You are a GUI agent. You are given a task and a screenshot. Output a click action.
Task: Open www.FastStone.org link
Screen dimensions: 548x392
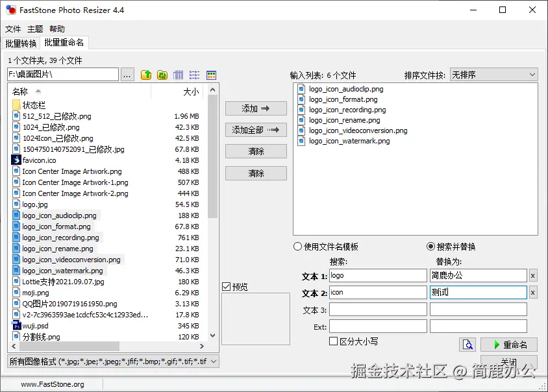point(53,384)
